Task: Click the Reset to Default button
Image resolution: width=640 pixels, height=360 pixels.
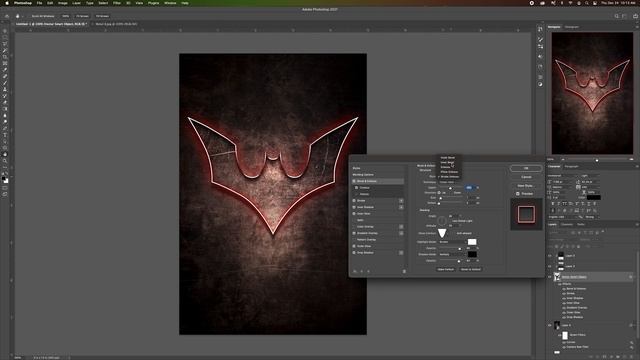Action: click(471, 269)
